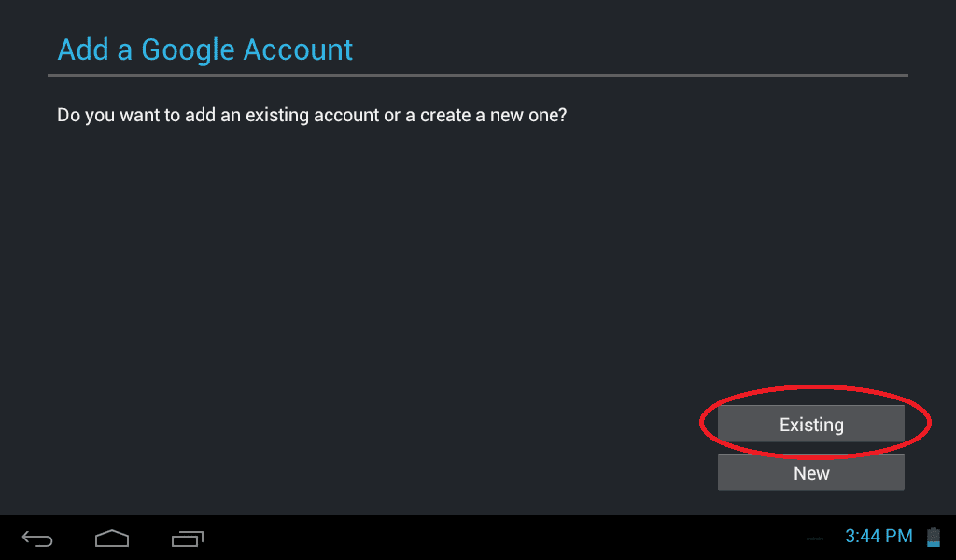Click the word Account in the heading
Screen dimensions: 956x560
tap(298, 50)
